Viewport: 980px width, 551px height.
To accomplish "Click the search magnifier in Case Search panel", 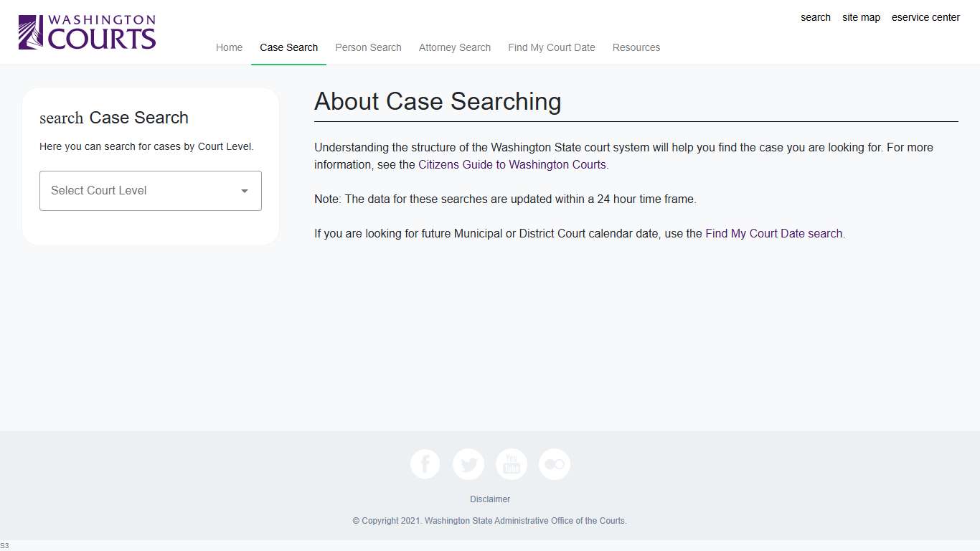I will (x=60, y=118).
